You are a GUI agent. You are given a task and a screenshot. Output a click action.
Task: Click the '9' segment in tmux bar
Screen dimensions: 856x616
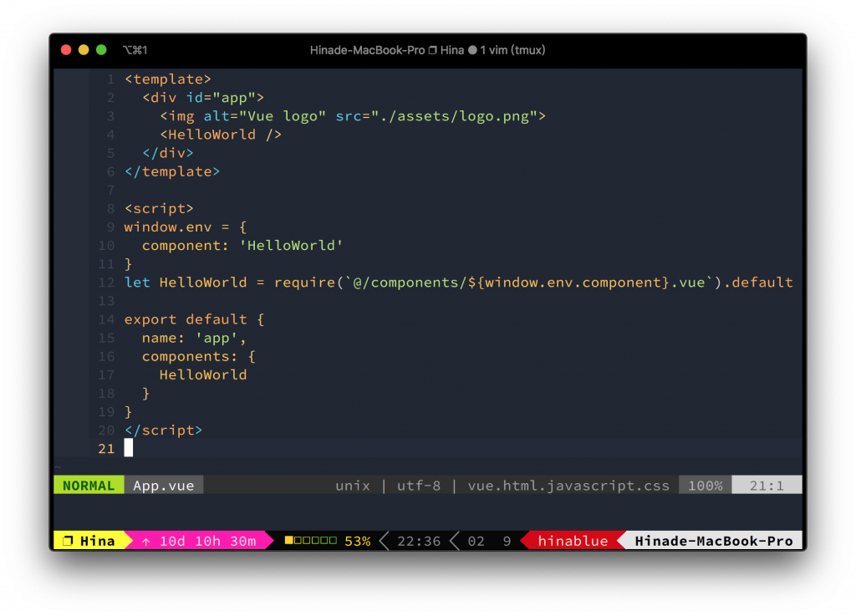pos(507,541)
